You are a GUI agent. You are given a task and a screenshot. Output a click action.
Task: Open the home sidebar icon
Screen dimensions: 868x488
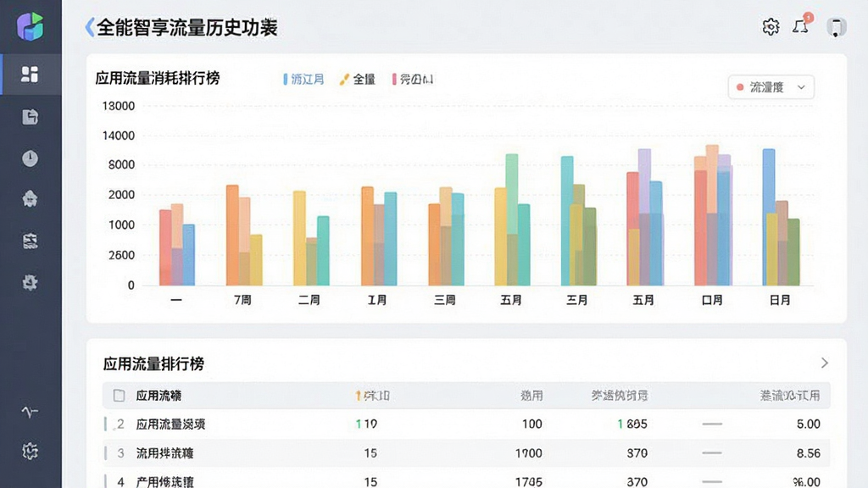click(30, 198)
